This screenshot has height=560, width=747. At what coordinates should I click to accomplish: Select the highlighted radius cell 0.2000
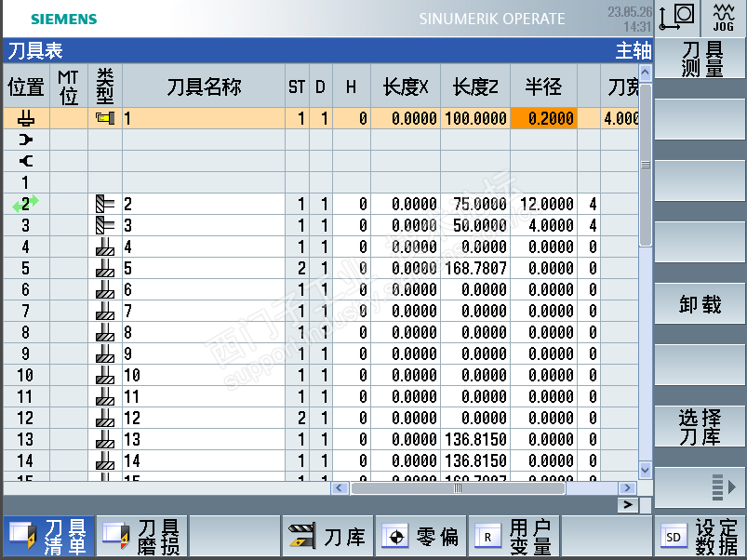543,118
